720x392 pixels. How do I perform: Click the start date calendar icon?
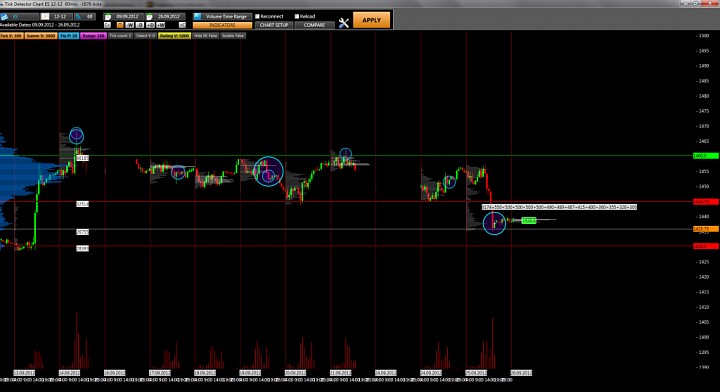coord(108,17)
